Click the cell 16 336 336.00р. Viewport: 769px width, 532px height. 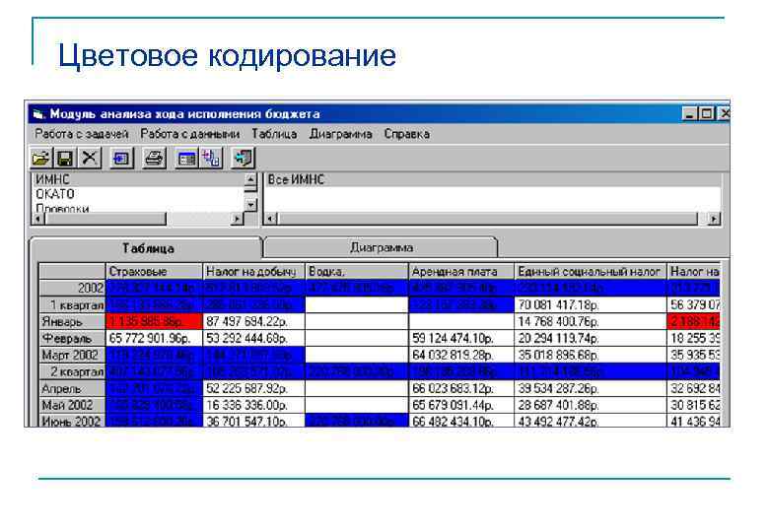(x=253, y=405)
